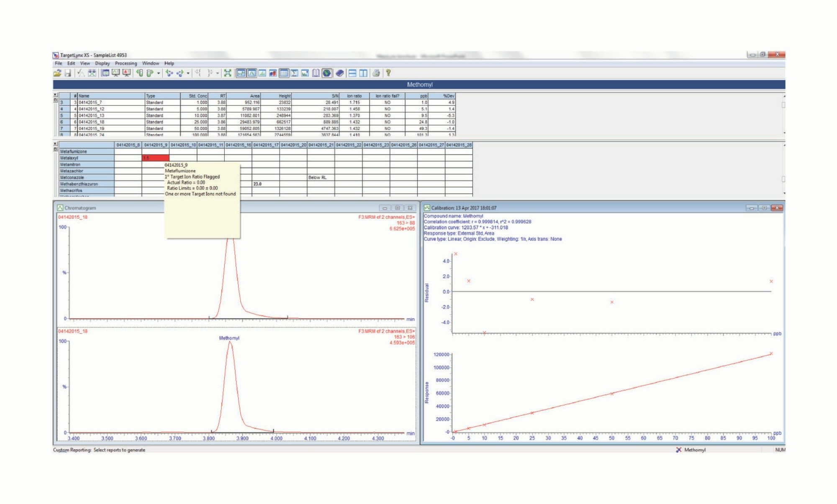Click the green zoom-to-fit arrows icon
Screen dimensions: 837x504
tap(228, 73)
